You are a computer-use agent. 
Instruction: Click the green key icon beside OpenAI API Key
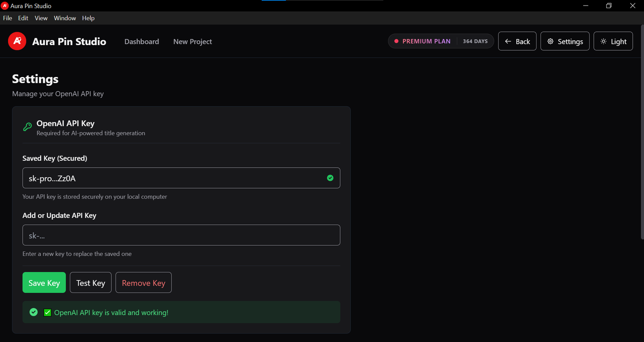(27, 127)
